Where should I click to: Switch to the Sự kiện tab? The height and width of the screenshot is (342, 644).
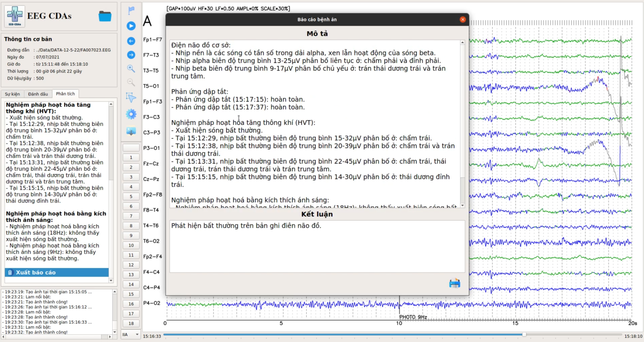coord(12,94)
